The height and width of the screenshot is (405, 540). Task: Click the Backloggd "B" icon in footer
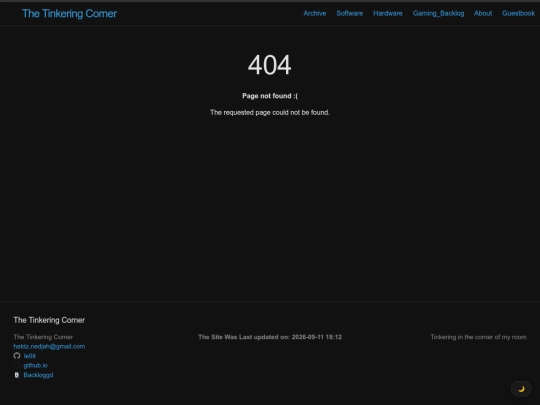pyautogui.click(x=17, y=375)
